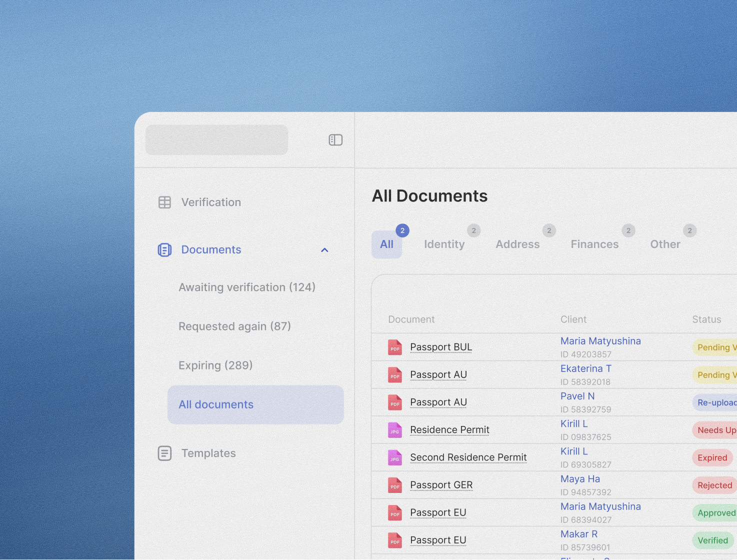Switch to the All tab
737x560 pixels.
(x=386, y=244)
